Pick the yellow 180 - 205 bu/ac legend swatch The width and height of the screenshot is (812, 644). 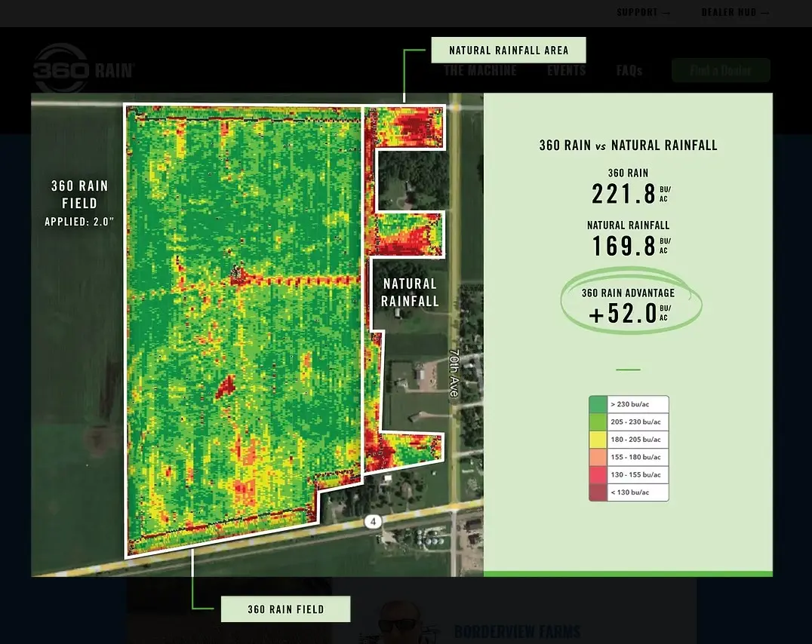pyautogui.click(x=598, y=440)
